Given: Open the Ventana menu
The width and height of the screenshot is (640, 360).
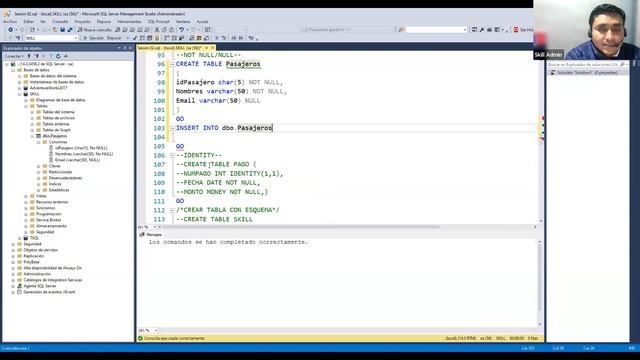Looking at the screenshot, I should pos(183,22).
